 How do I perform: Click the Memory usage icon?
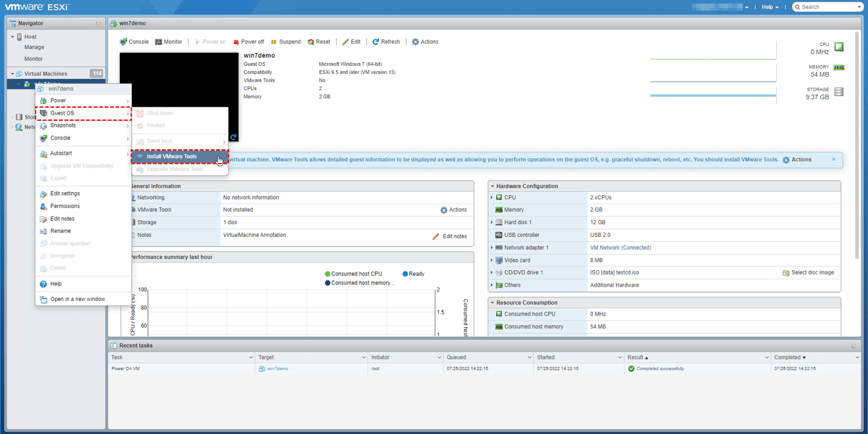click(839, 68)
